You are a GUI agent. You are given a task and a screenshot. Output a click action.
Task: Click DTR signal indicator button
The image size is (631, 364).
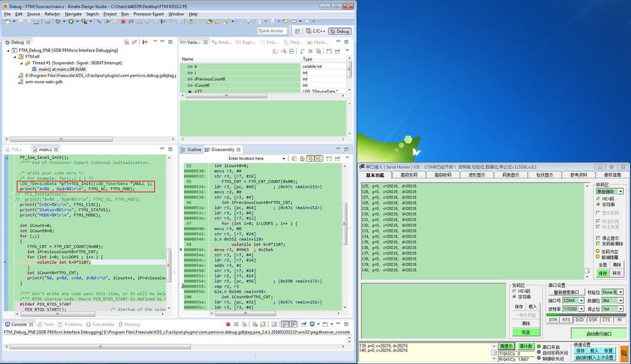point(553,320)
